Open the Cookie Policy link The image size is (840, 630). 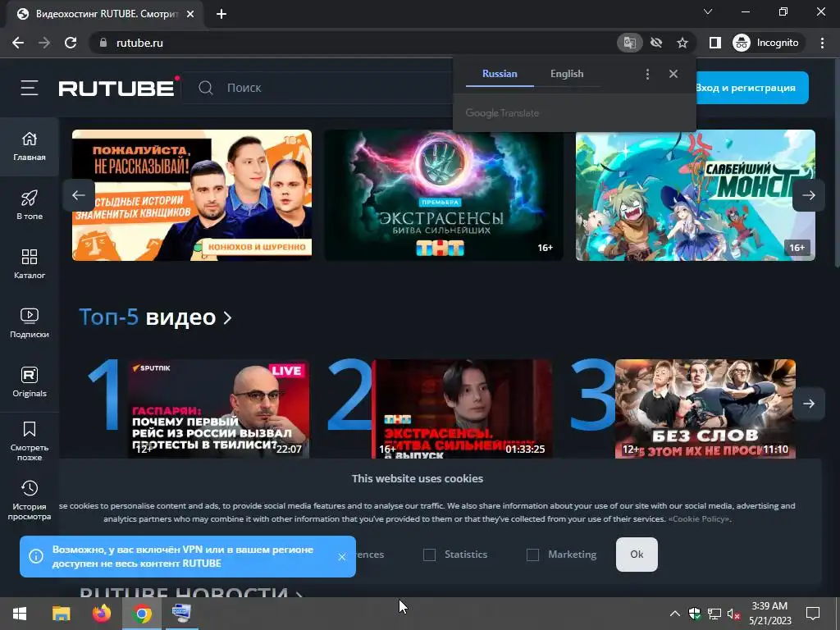699,519
